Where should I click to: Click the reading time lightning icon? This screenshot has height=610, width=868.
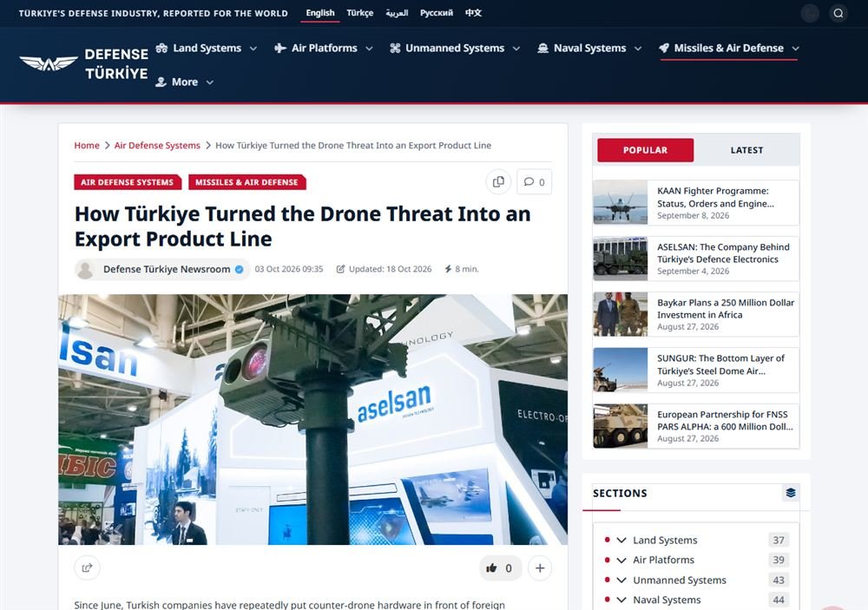pos(448,269)
